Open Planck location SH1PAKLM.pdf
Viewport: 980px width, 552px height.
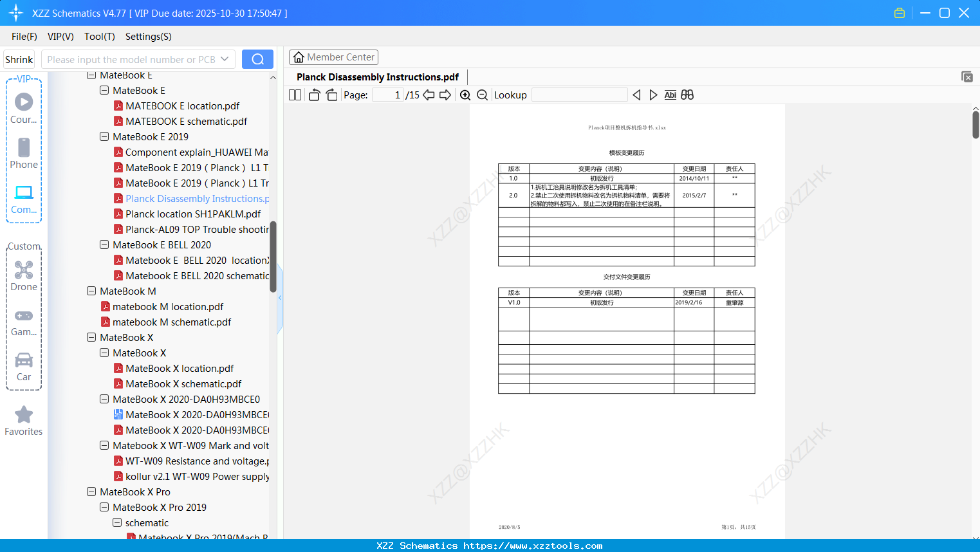pos(193,214)
